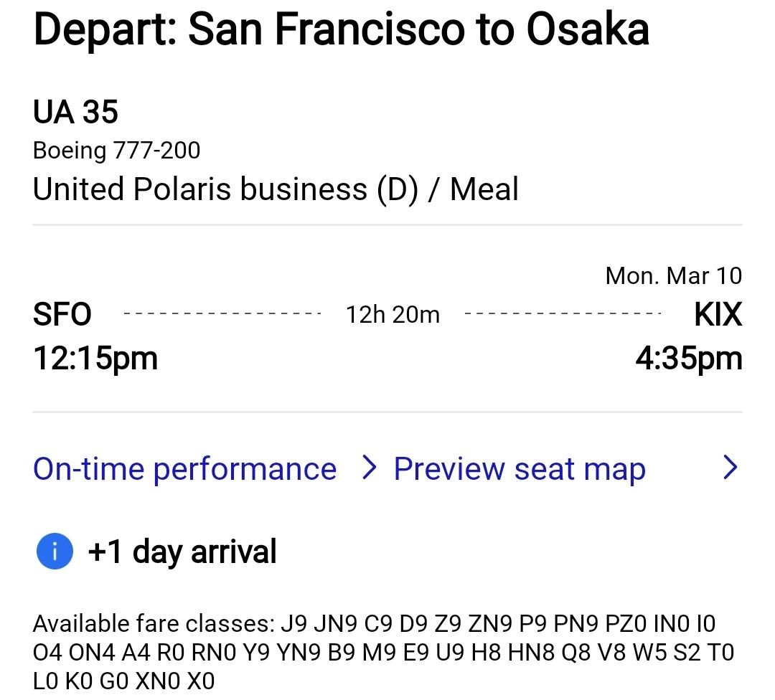
Task: Open On-time performance details
Action: (x=184, y=468)
